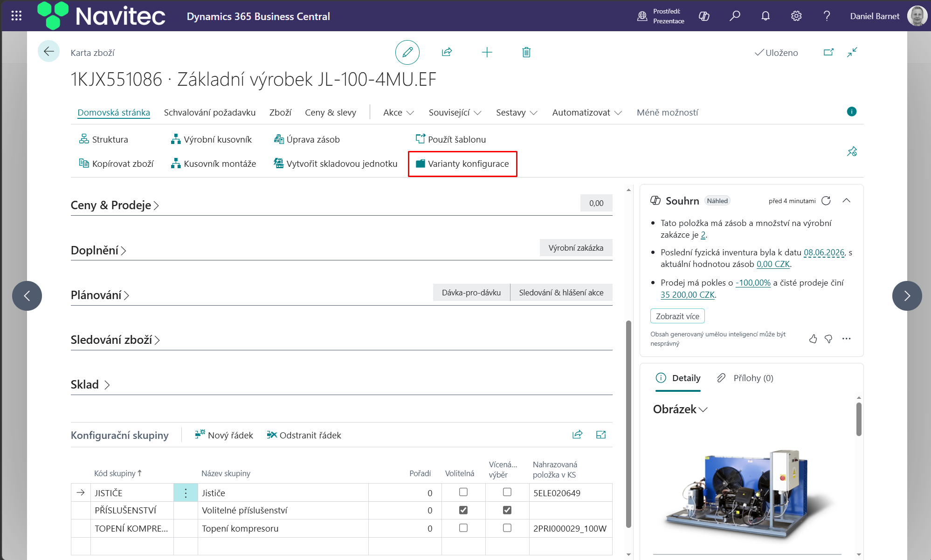
Task: Switch to the Detaily tab
Action: tap(678, 378)
